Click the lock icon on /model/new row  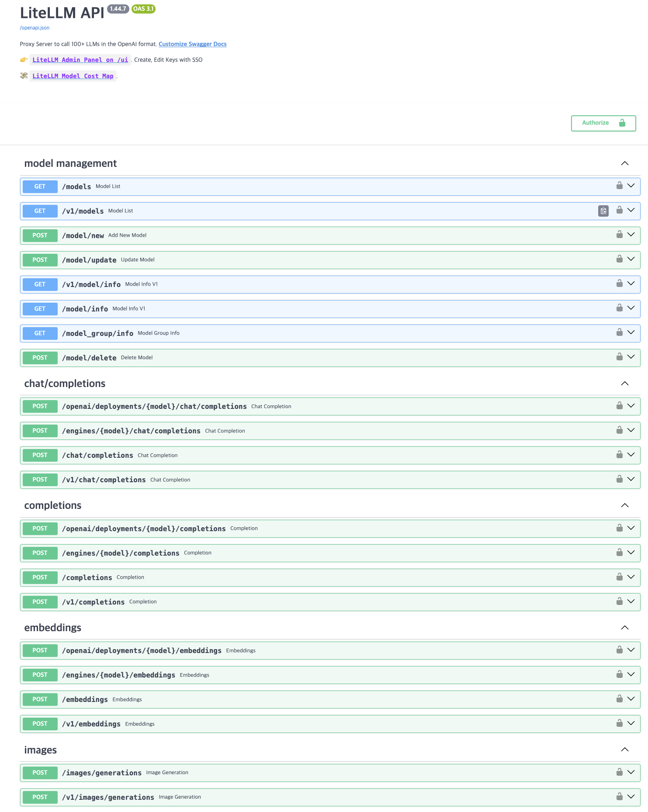click(x=619, y=235)
